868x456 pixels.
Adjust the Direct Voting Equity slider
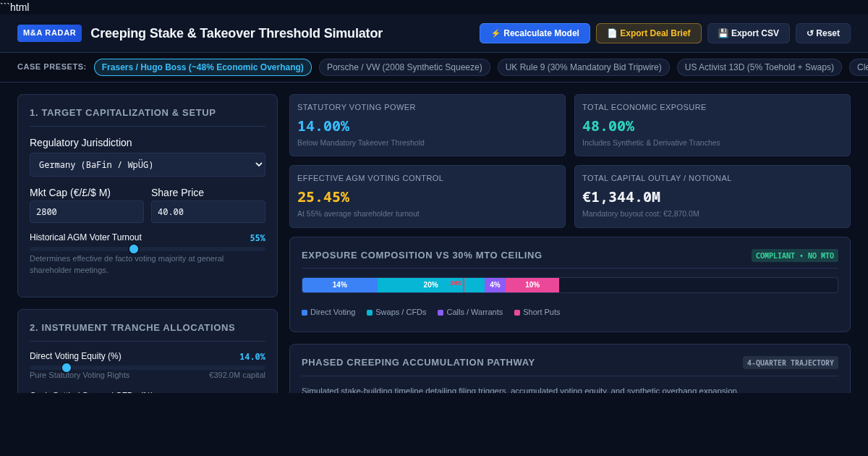click(x=148, y=368)
